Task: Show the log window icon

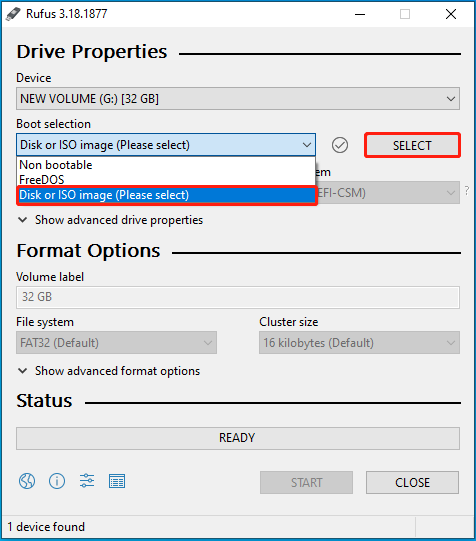Action: (117, 481)
